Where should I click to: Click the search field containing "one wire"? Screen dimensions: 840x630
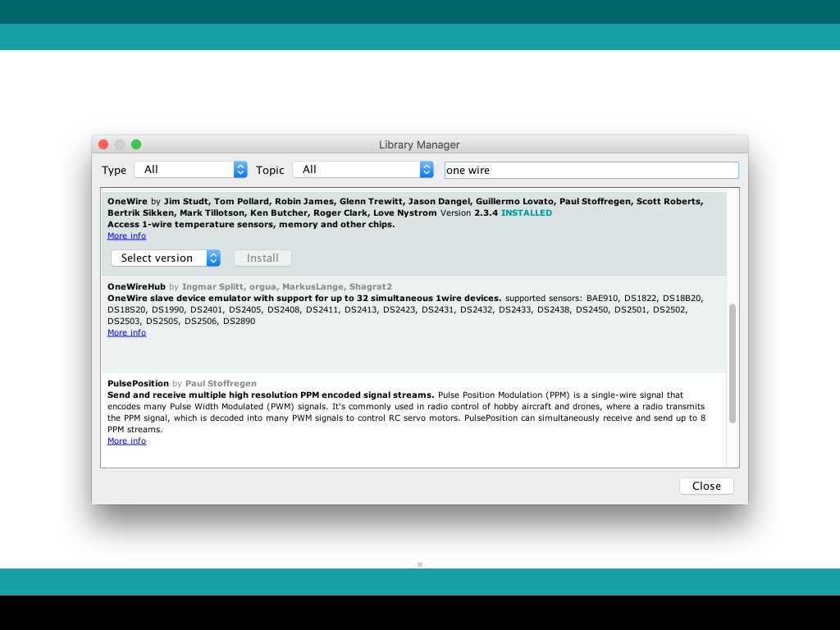591,171
